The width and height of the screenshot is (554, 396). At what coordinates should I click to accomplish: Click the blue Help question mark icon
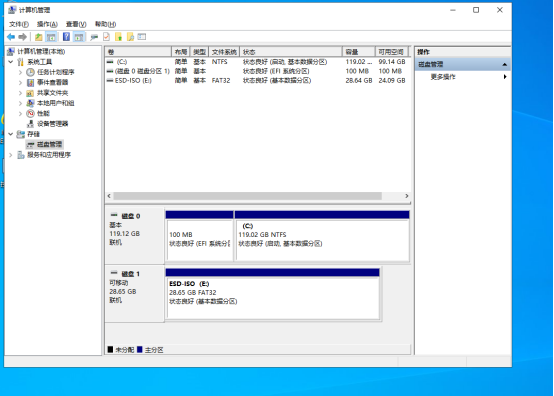tap(66, 37)
